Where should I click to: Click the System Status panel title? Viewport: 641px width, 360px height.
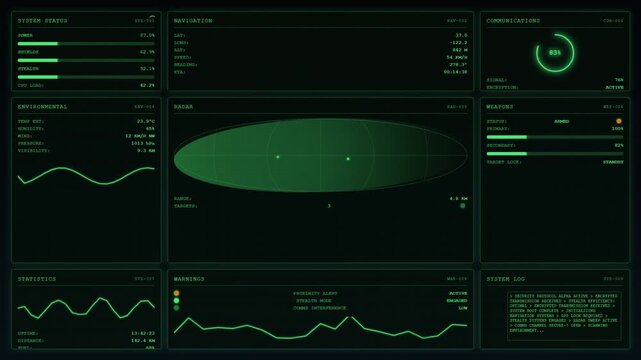coord(42,20)
